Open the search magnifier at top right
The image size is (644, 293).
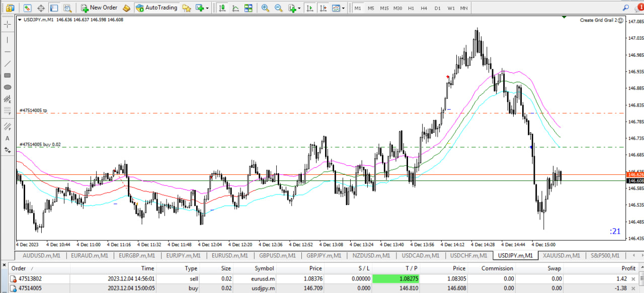coord(625,8)
